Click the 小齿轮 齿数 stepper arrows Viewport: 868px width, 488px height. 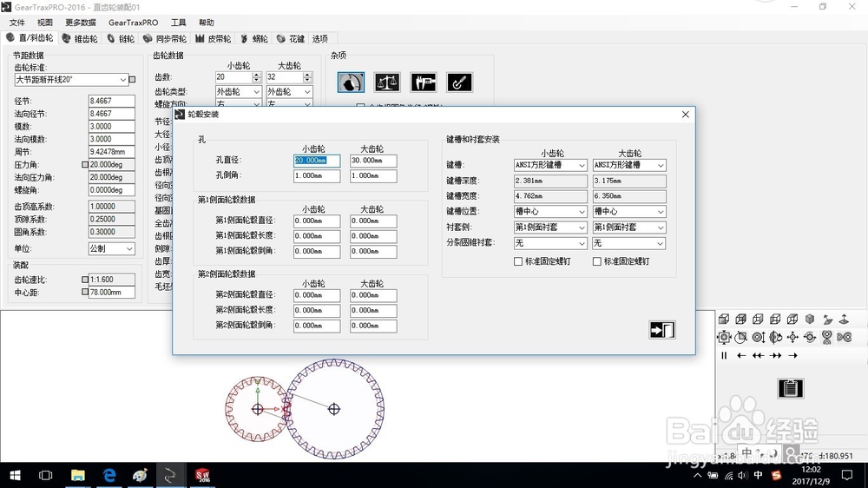[256, 77]
